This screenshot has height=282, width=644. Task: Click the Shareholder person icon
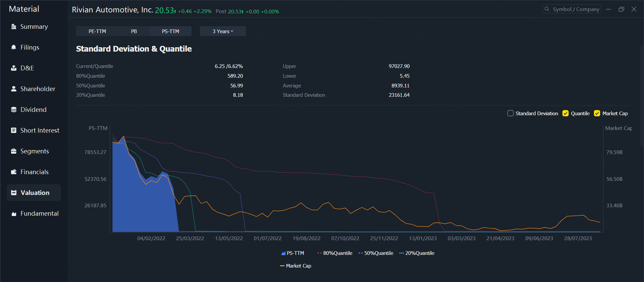(14, 89)
